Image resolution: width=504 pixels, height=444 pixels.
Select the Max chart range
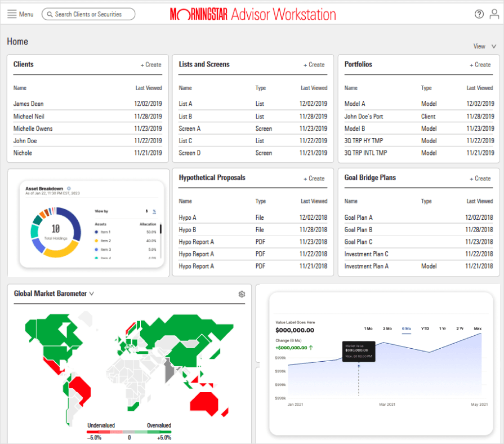pos(478,328)
